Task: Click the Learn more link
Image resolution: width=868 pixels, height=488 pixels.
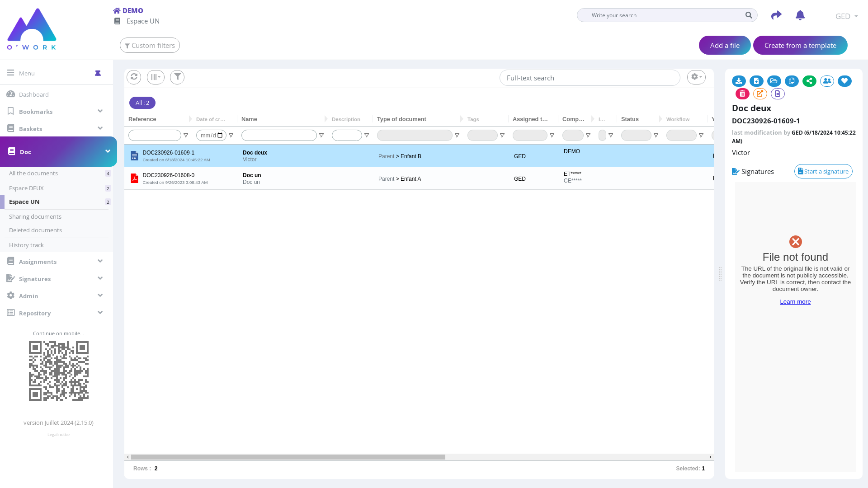Action: point(795,302)
